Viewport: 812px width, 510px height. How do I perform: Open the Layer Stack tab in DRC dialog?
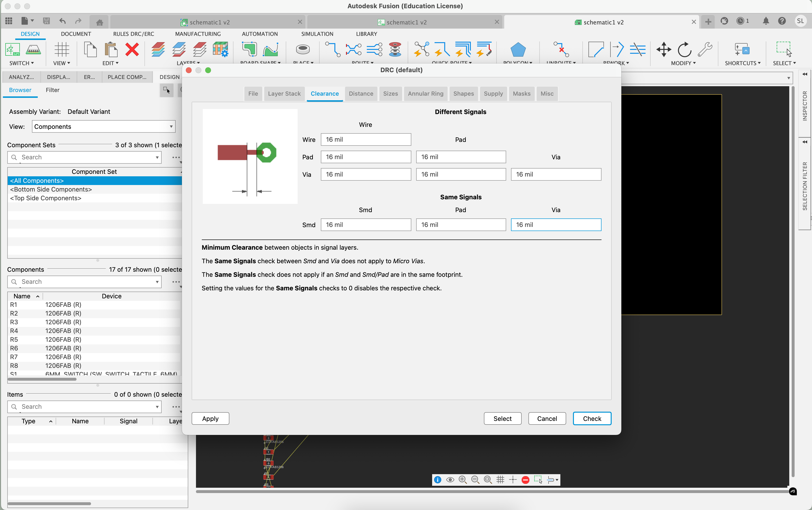click(x=284, y=94)
